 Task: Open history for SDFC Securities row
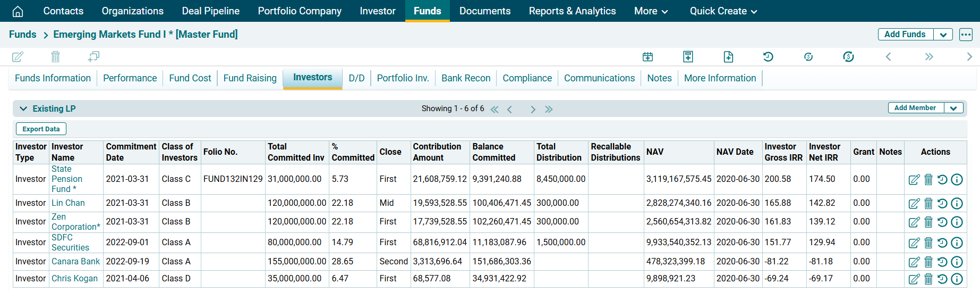click(x=942, y=243)
